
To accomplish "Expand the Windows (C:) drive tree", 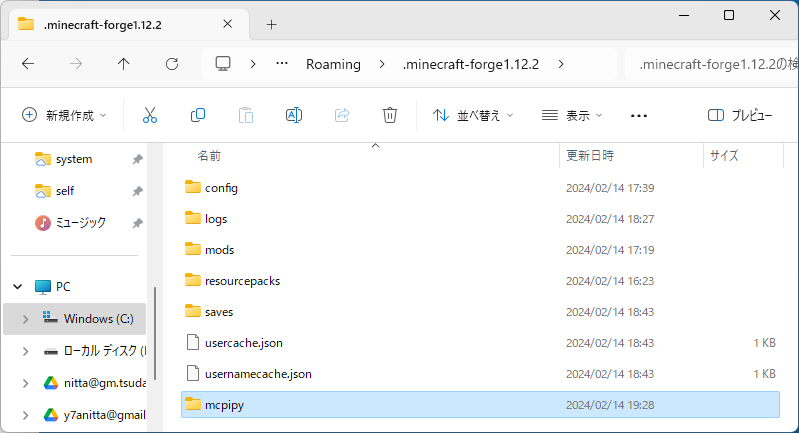I will [x=26, y=319].
